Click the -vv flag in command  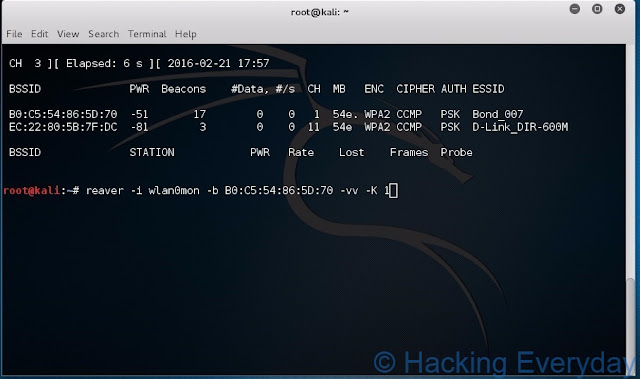point(349,191)
